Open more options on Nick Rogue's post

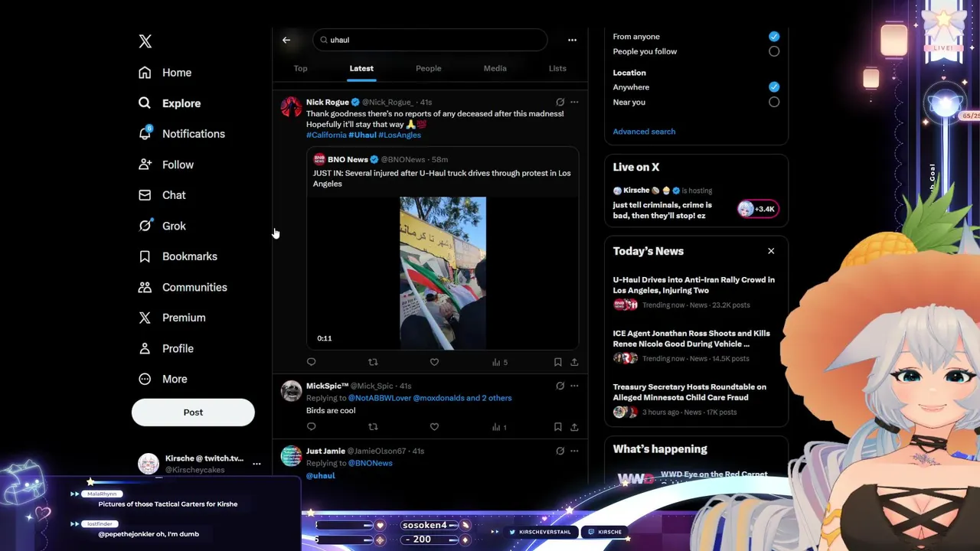click(574, 102)
